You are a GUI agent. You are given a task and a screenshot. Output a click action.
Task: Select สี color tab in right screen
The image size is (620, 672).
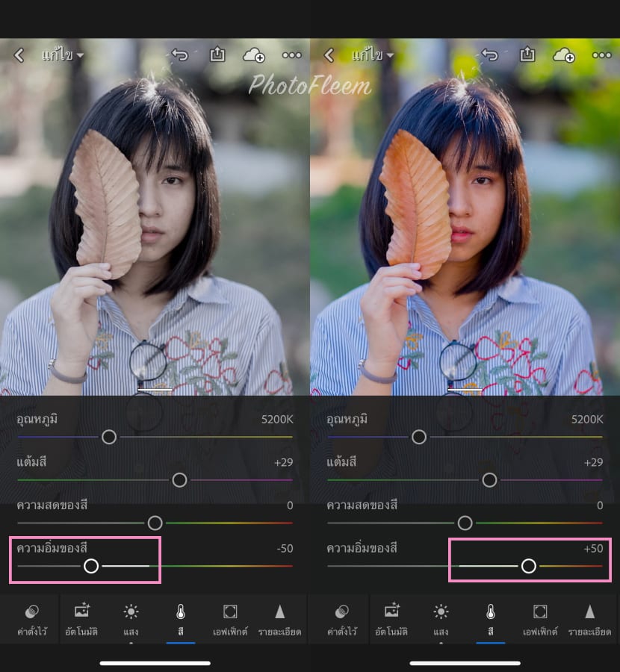pyautogui.click(x=491, y=620)
